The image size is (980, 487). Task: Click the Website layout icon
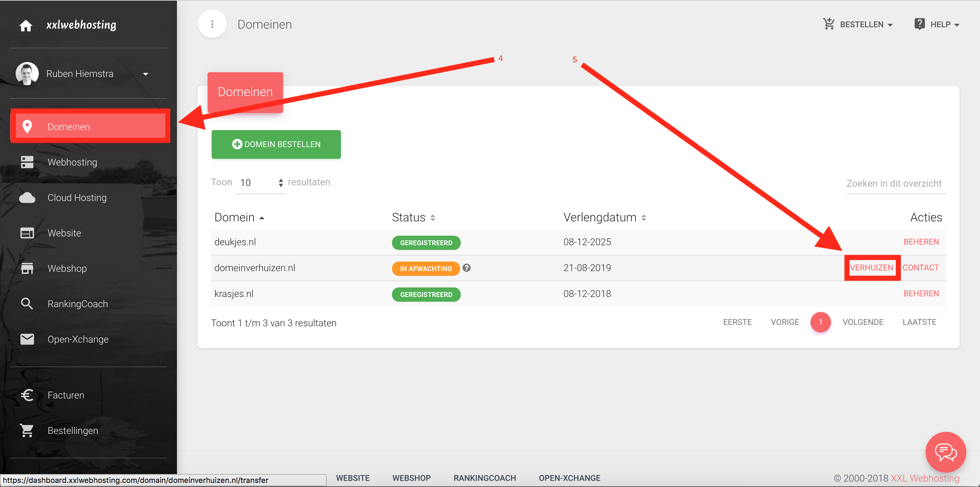(27, 233)
